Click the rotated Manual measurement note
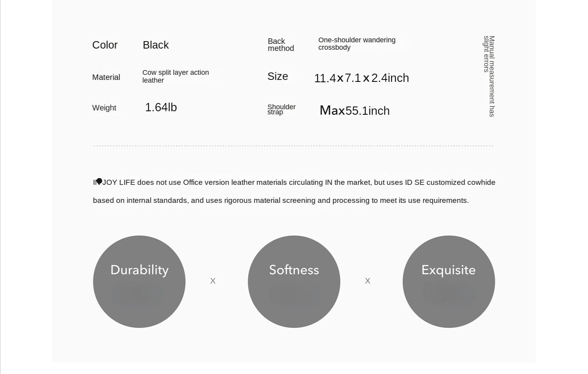Viewport: 588px width, 374px height. point(489,76)
